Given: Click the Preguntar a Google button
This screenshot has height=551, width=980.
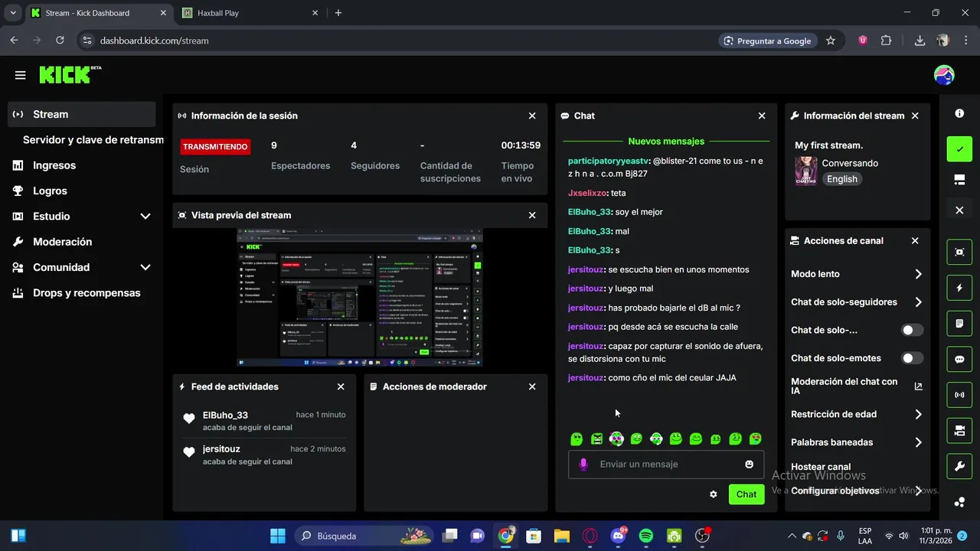Looking at the screenshot, I should (x=767, y=41).
